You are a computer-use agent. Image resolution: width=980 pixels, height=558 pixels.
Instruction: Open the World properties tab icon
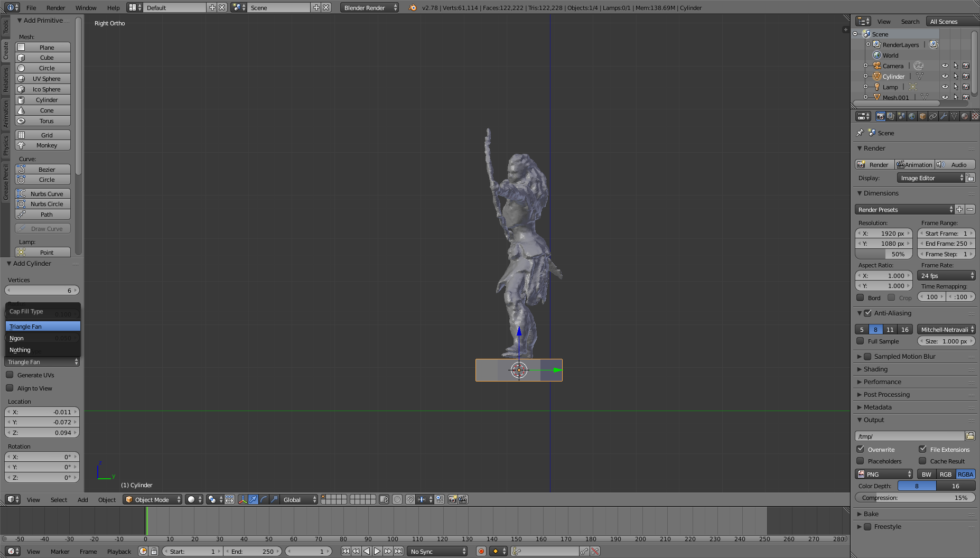pos(912,116)
